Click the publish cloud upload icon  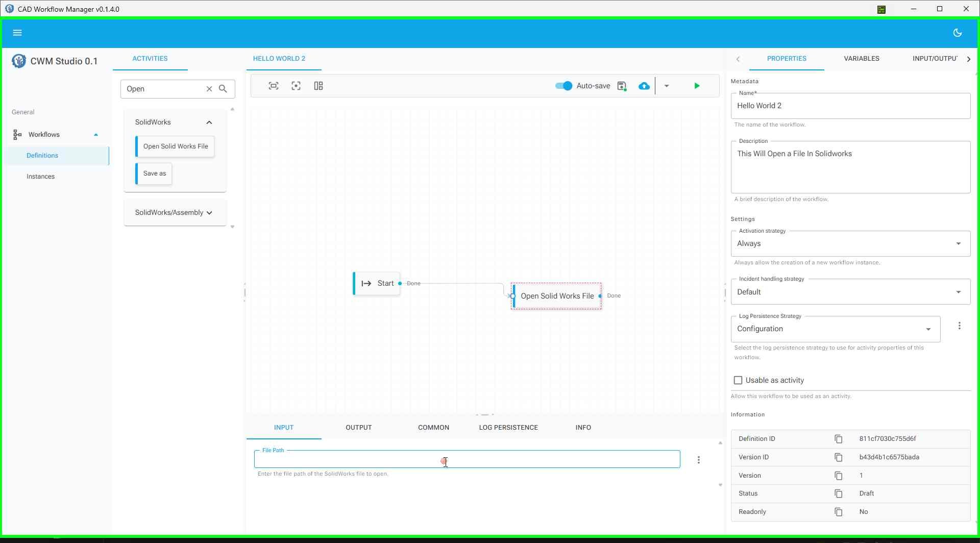click(x=644, y=86)
